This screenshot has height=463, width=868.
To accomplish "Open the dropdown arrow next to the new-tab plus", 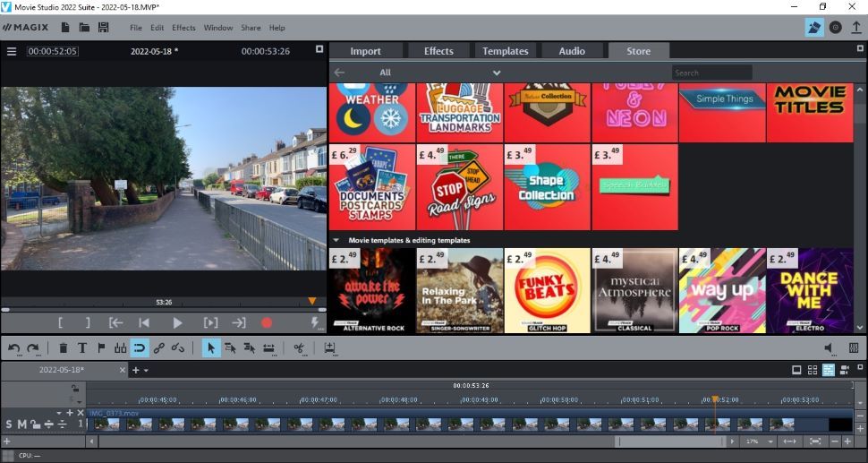I will click(x=146, y=371).
